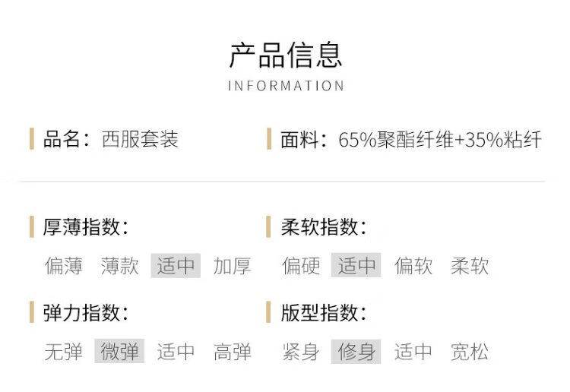
Task: Select 无弹 elasticity option
Action: 64,352
